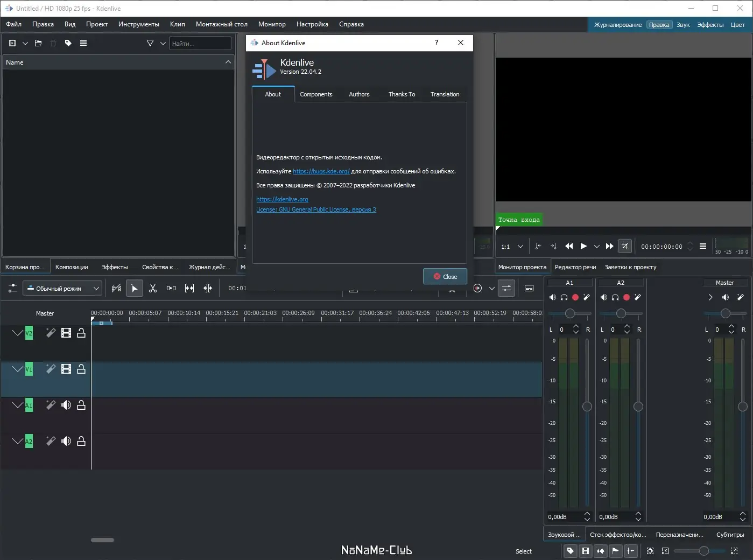
Task: Toggle show color tags in status bar
Action: [x=571, y=551]
